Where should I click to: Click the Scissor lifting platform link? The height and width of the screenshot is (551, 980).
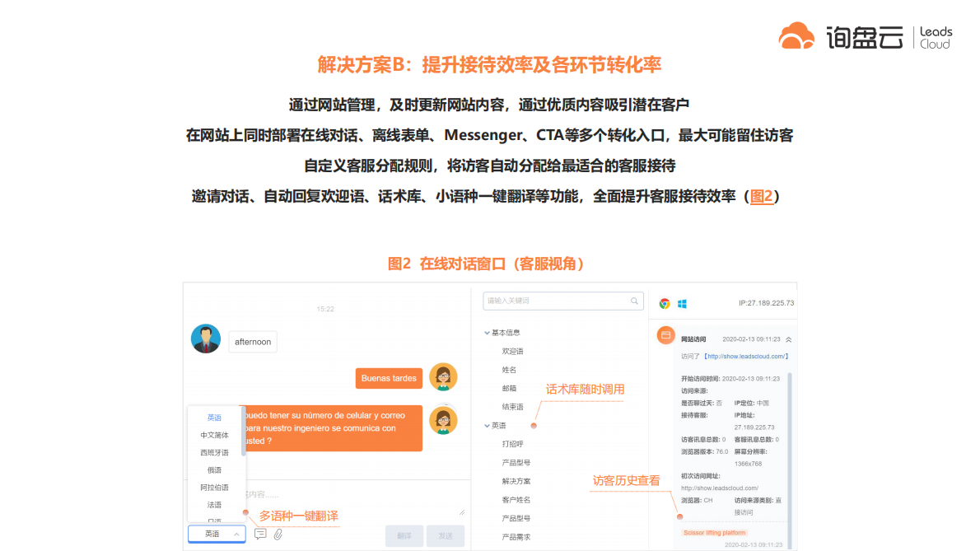click(713, 534)
